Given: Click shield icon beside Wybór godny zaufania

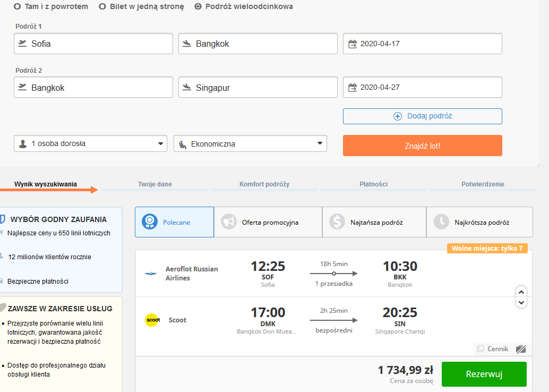Looking at the screenshot, I should coord(2,219).
